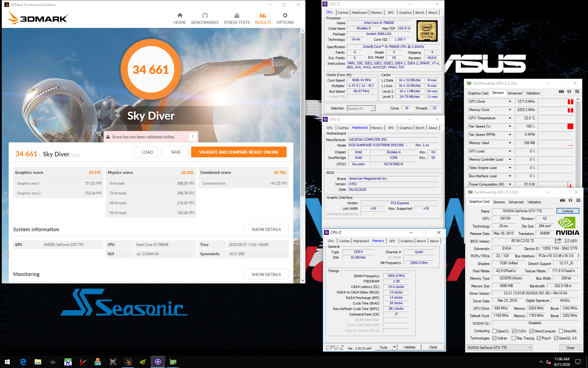
Task: Toggle DirectCompute checkbox
Action: click(x=532, y=331)
